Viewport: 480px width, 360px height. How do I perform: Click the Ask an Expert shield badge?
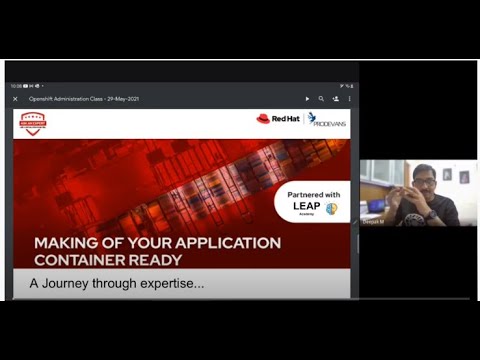point(33,124)
